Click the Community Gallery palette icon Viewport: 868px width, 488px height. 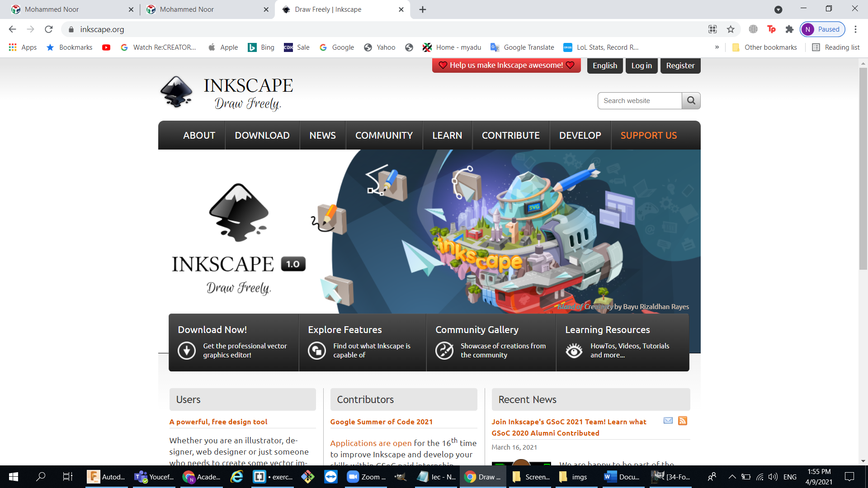click(444, 350)
